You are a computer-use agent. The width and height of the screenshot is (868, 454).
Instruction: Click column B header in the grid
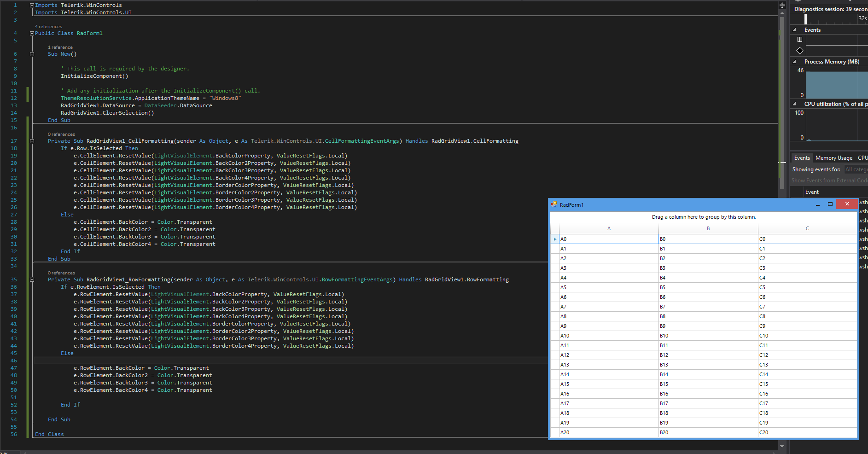point(708,228)
